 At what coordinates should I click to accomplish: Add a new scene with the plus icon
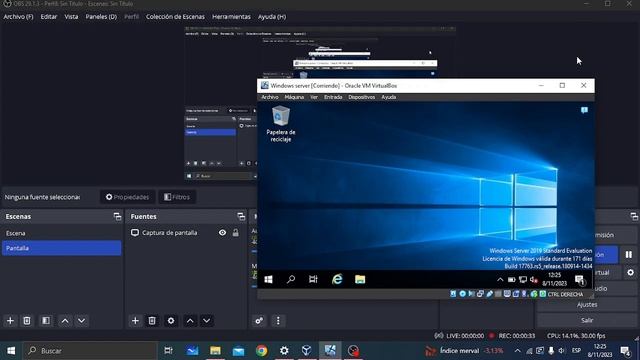10,321
